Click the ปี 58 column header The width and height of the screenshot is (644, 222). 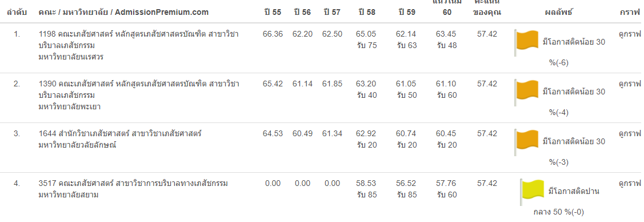(x=367, y=13)
